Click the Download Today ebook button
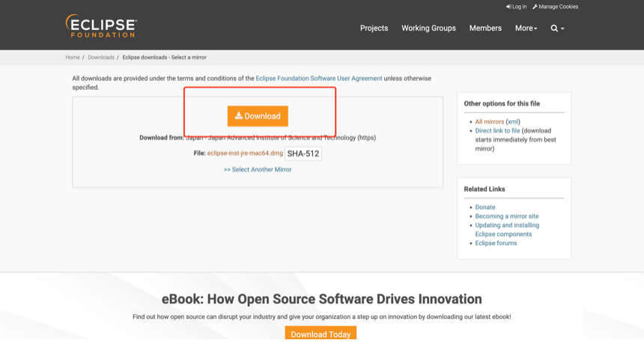The height and width of the screenshot is (352, 644). [x=321, y=333]
